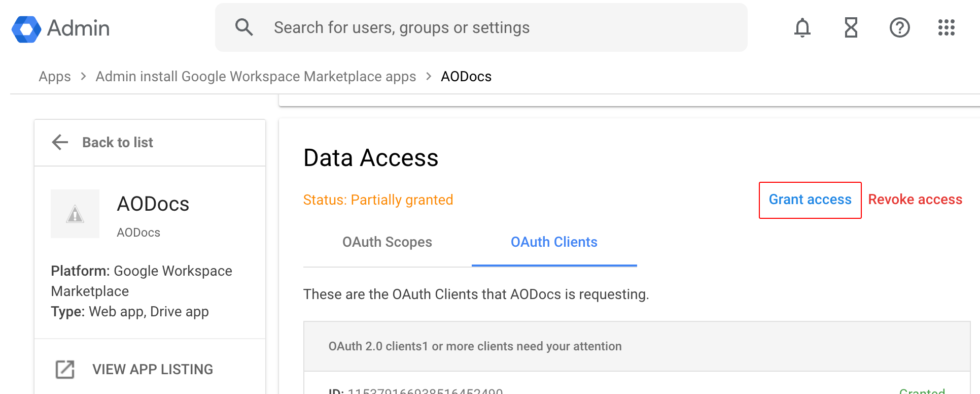Switch to the OAuth Scopes tab

(387, 242)
